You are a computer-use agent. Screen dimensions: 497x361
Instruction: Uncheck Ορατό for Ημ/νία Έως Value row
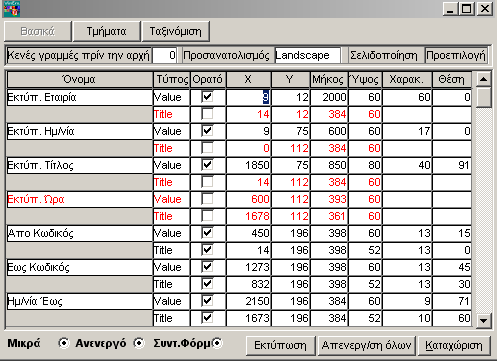[x=207, y=301]
